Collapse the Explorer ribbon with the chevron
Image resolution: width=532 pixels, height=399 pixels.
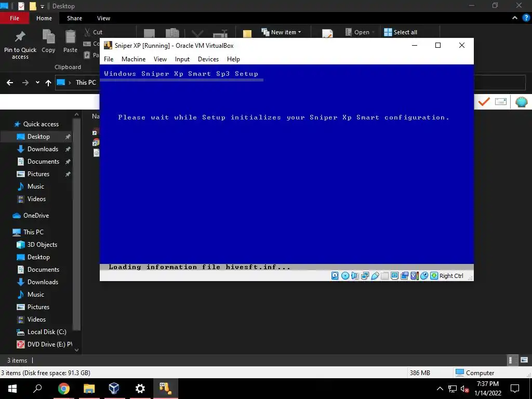click(x=515, y=18)
